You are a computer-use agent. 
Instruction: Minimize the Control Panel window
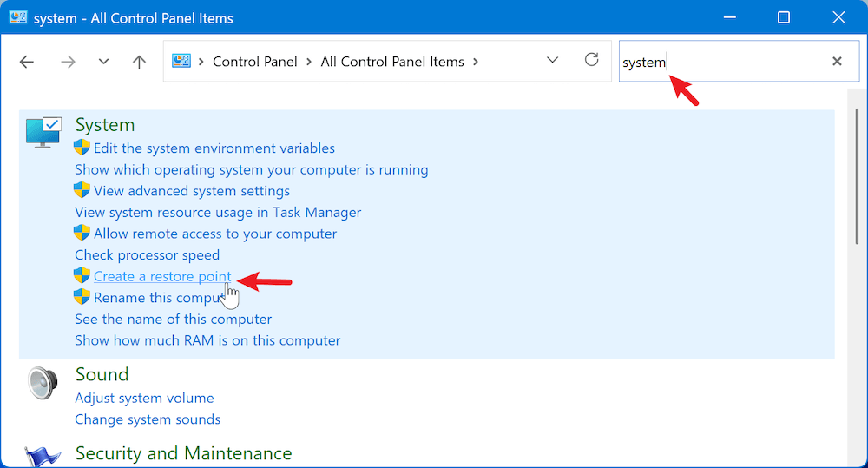coord(730,17)
